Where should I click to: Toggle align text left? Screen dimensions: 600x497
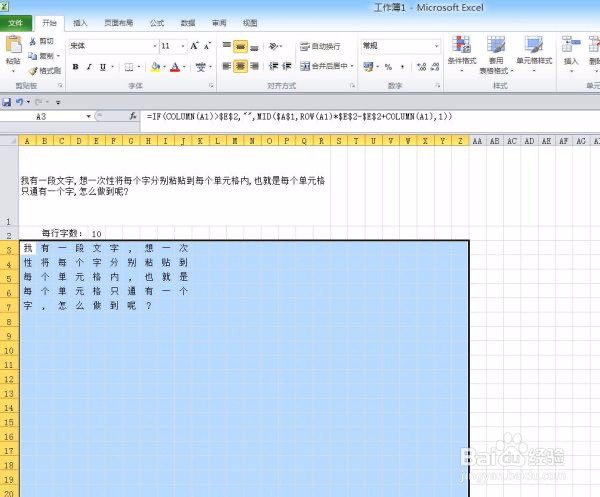[x=227, y=66]
